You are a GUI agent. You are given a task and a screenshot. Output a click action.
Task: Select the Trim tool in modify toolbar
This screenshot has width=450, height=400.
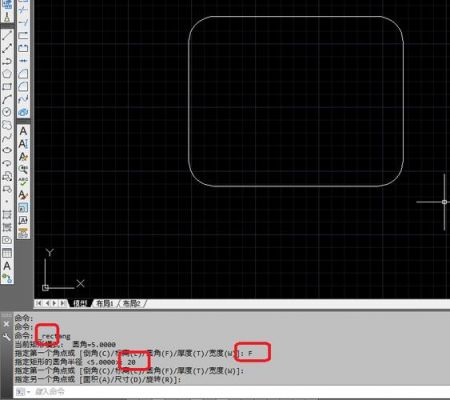coord(23,10)
